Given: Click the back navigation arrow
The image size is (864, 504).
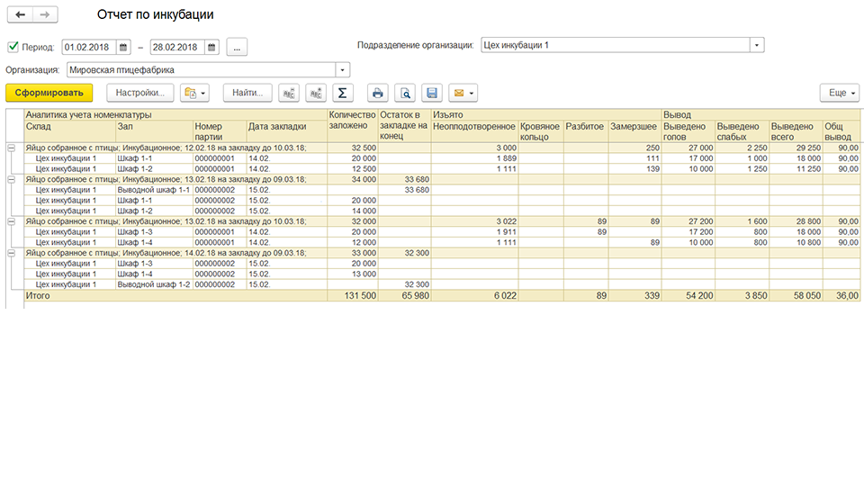Looking at the screenshot, I should (21, 15).
